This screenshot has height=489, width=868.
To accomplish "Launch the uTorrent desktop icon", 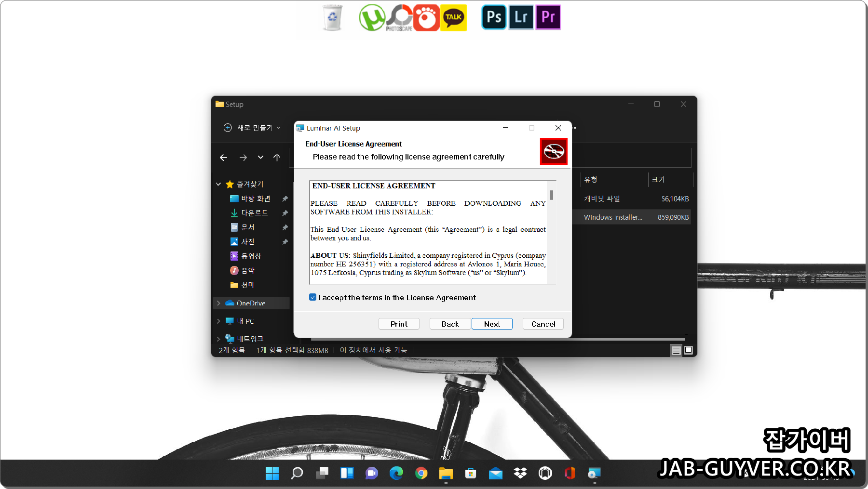I will tap(372, 18).
